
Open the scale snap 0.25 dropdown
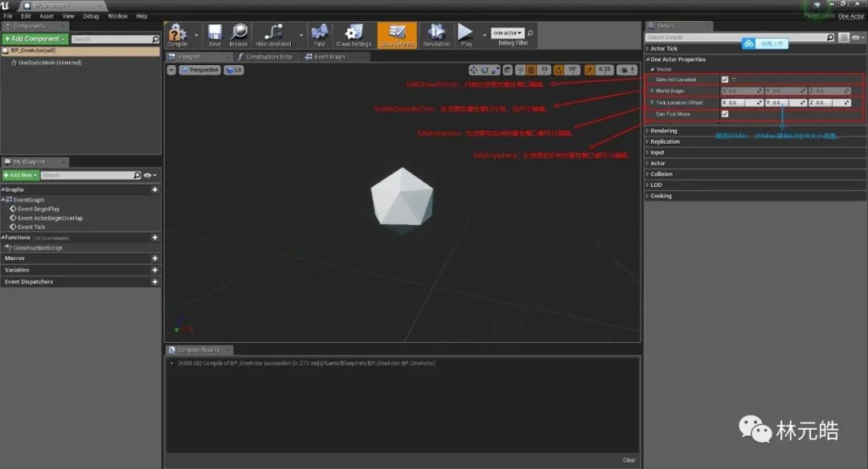coord(604,70)
